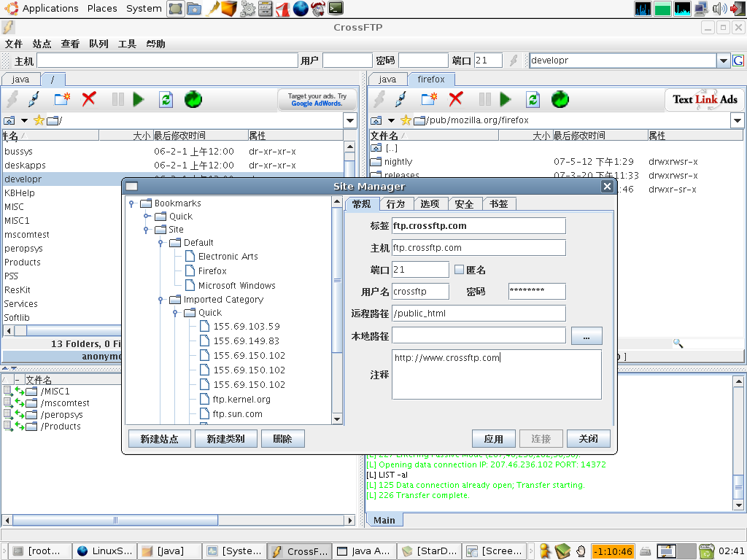Click Google search icon beside developr field
Screen dimensions: 747x560
tap(738, 61)
